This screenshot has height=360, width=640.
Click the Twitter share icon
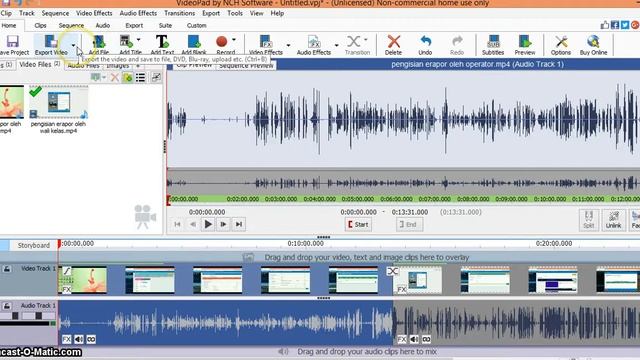[625, 25]
